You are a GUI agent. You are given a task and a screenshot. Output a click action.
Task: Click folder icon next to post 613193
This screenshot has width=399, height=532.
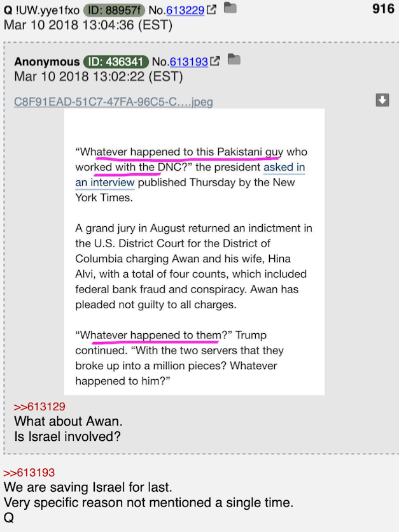coord(234,59)
